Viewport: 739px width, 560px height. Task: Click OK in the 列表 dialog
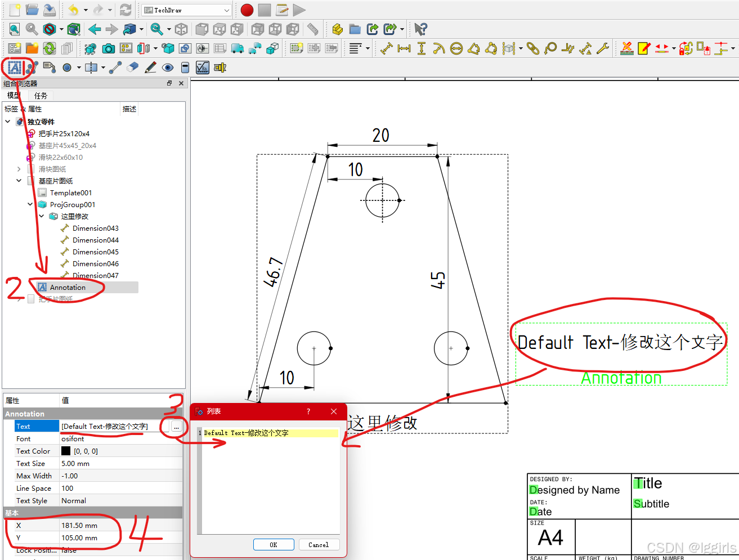coord(274,545)
